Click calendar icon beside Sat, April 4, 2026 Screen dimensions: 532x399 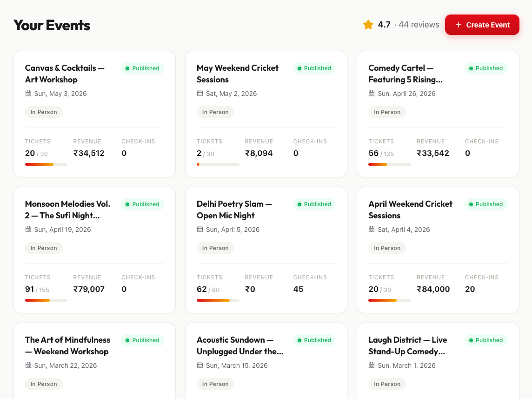pyautogui.click(x=372, y=230)
